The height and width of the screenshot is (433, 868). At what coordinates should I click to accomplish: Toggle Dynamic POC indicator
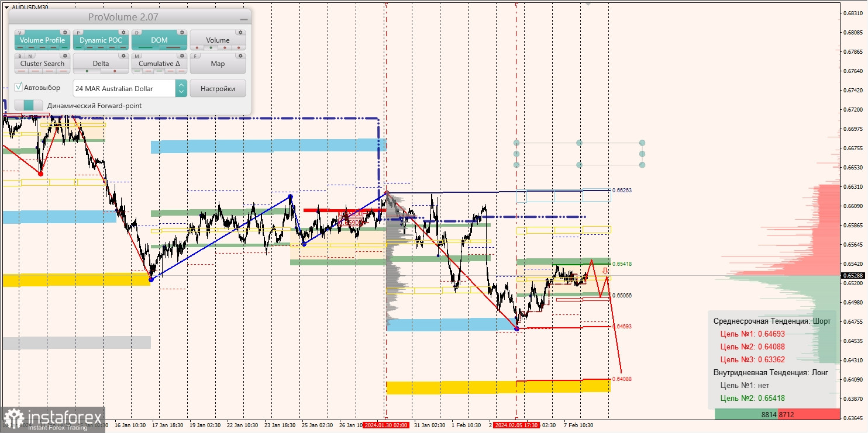[101, 40]
